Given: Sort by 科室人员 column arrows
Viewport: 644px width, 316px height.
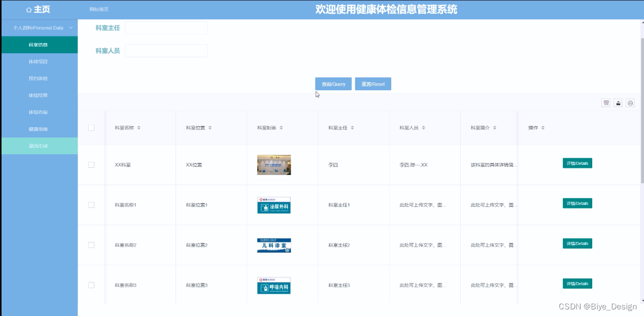Looking at the screenshot, I should tap(423, 128).
